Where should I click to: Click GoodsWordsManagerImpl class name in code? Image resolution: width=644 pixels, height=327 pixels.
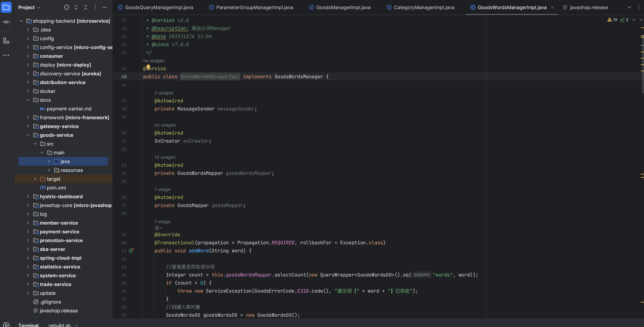[210, 77]
